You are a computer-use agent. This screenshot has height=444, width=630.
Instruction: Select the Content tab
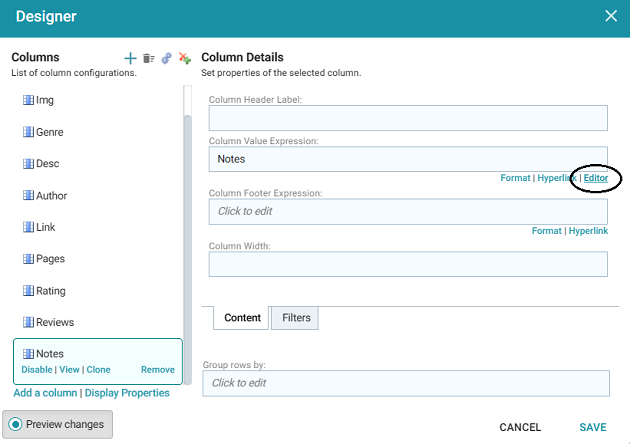(x=242, y=318)
